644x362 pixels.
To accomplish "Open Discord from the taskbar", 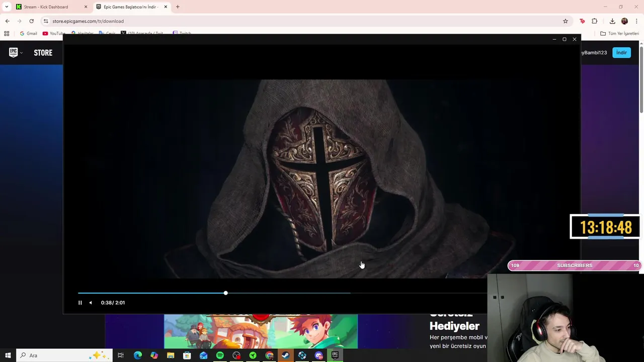I will coord(318,355).
